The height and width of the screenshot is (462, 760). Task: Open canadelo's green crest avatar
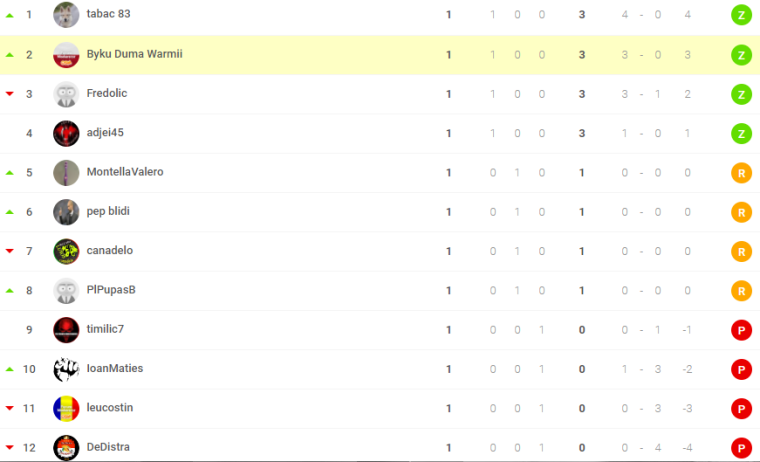tap(66, 251)
